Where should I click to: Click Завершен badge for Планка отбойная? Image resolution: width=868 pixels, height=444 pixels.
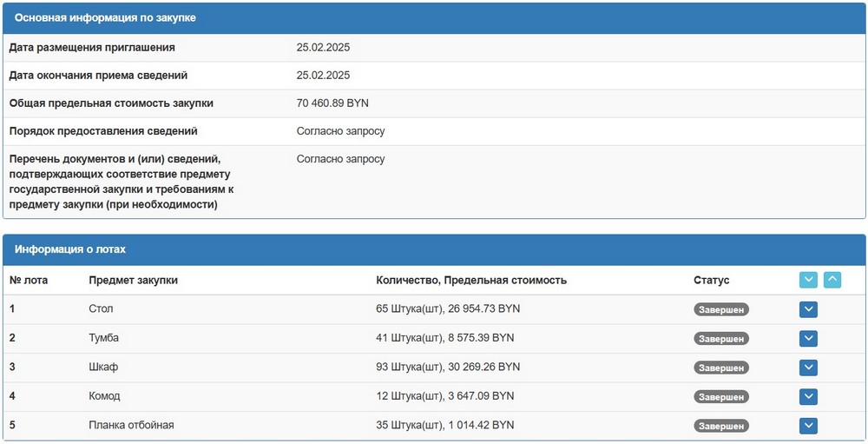click(x=720, y=427)
